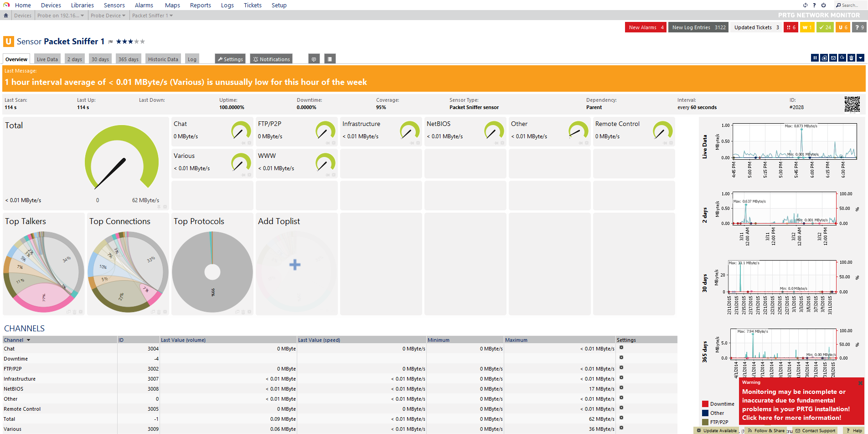Switch to the 30 days tab
Viewport: 868px width, 434px height.
[100, 59]
